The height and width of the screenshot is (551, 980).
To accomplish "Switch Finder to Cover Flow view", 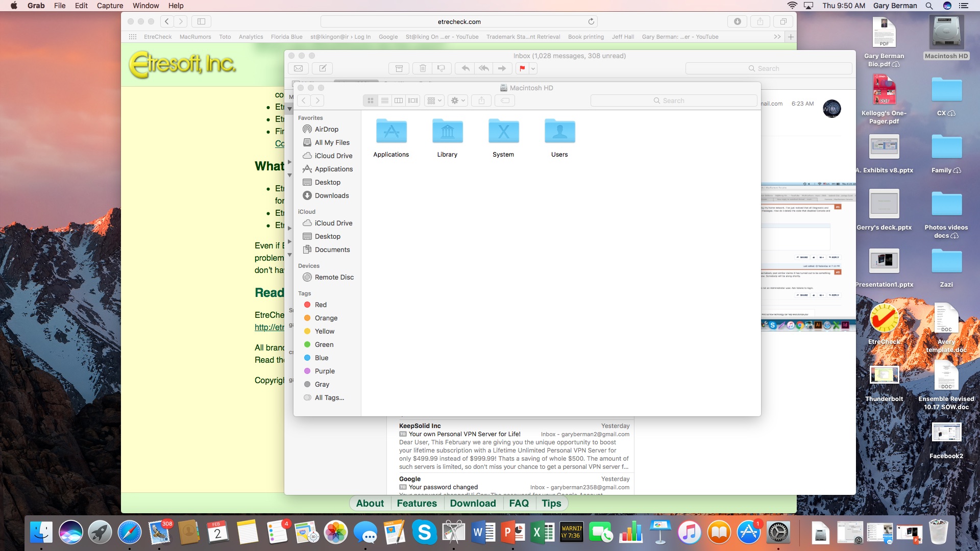I will 413,101.
